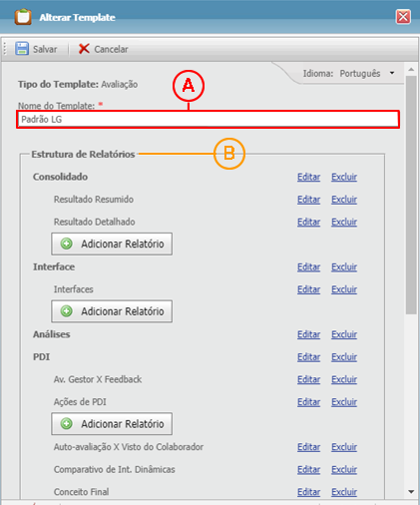Image resolution: width=420 pixels, height=505 pixels.
Task: Click the scrollbar up arrow
Action: tap(411, 70)
